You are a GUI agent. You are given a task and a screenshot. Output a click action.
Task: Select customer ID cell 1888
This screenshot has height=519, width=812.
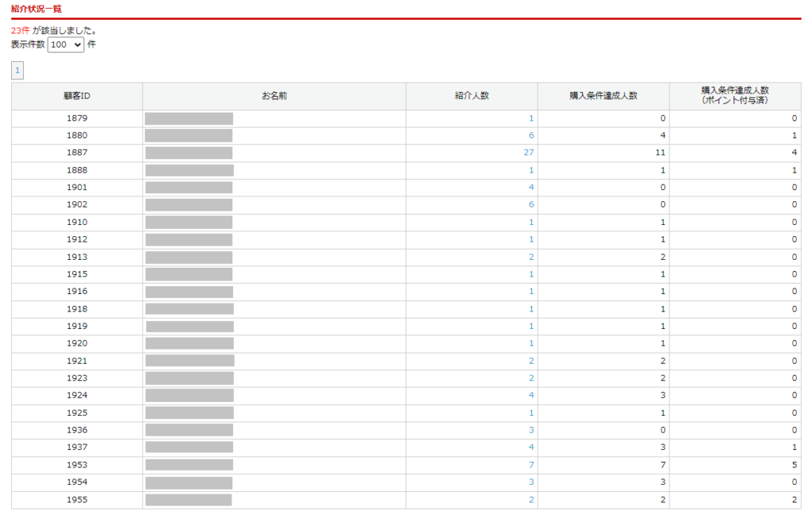[x=77, y=170]
